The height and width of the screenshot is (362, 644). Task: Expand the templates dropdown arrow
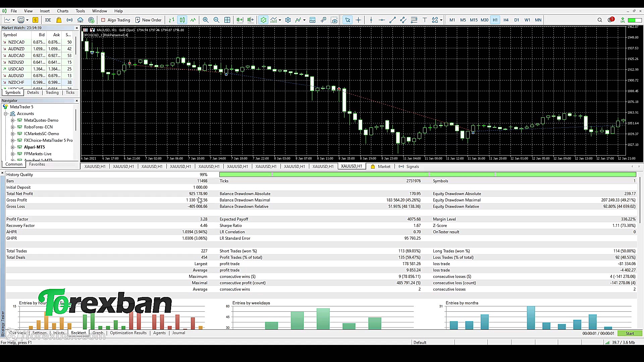(304, 20)
